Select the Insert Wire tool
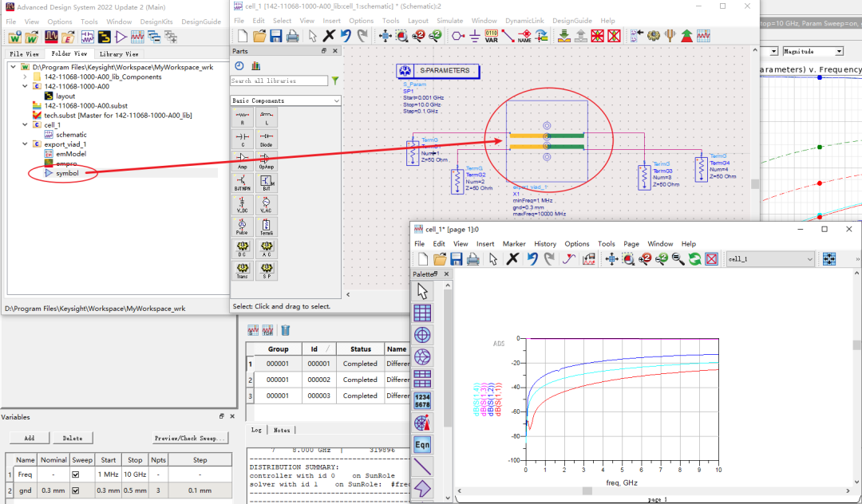862x504 pixels. 508,36
